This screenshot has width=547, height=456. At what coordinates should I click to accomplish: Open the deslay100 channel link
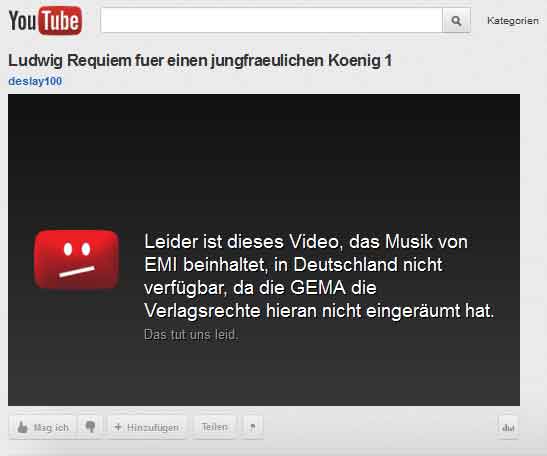pos(35,81)
